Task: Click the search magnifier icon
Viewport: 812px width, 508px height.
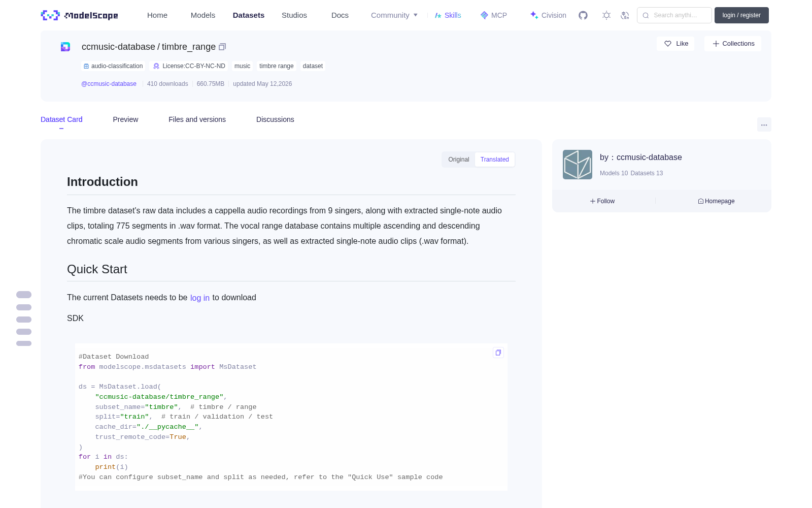Action: [x=646, y=15]
